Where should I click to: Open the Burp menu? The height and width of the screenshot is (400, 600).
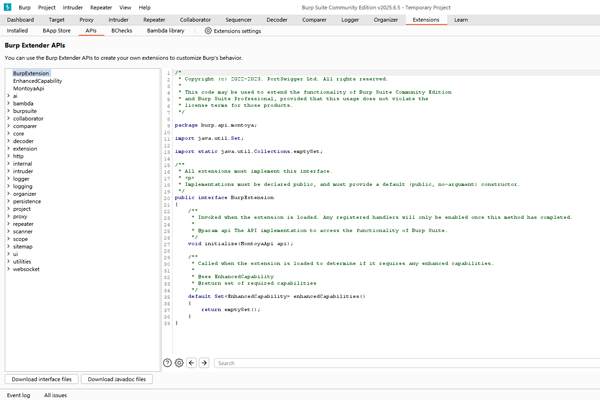(24, 7)
